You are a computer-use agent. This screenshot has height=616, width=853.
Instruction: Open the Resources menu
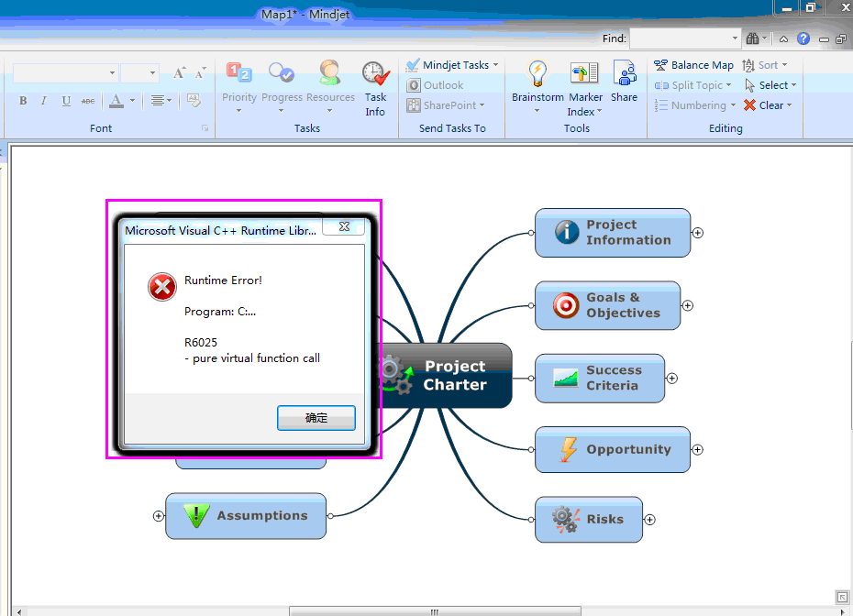330,87
